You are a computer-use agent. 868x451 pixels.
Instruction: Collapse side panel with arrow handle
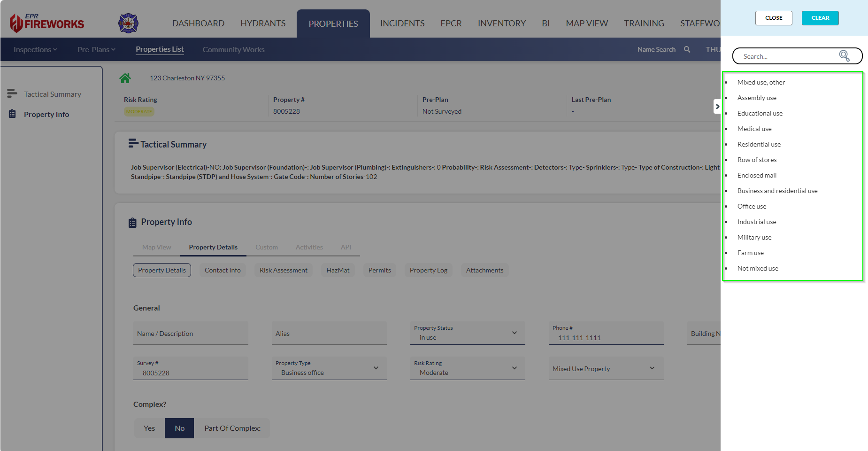[717, 107]
